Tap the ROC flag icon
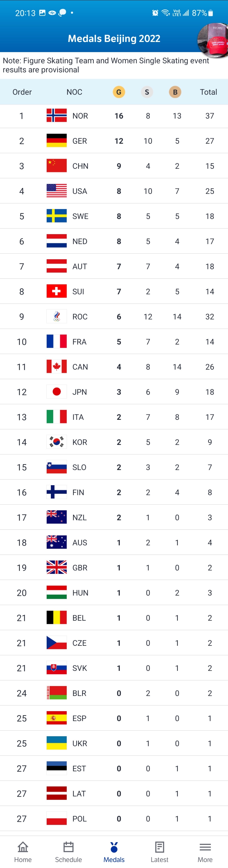 [x=57, y=316]
